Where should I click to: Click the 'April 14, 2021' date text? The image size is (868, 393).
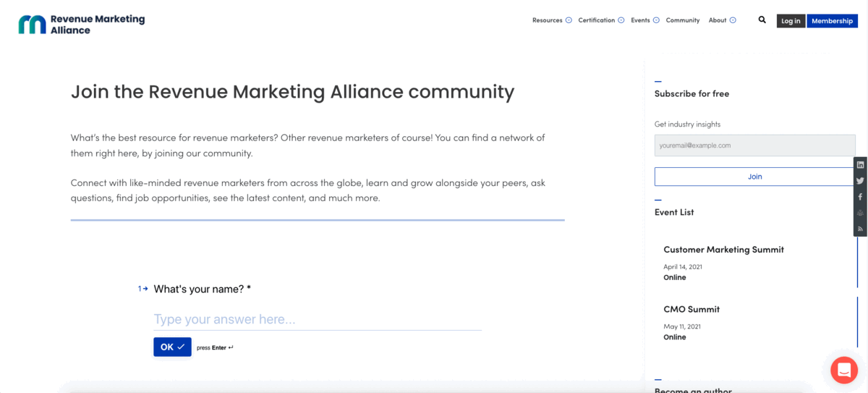pyautogui.click(x=683, y=267)
